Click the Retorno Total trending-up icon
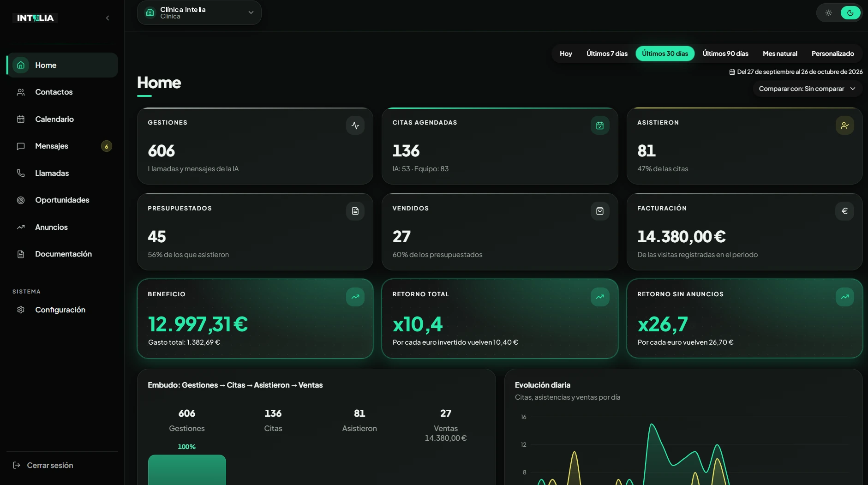868x485 pixels. pyautogui.click(x=600, y=297)
